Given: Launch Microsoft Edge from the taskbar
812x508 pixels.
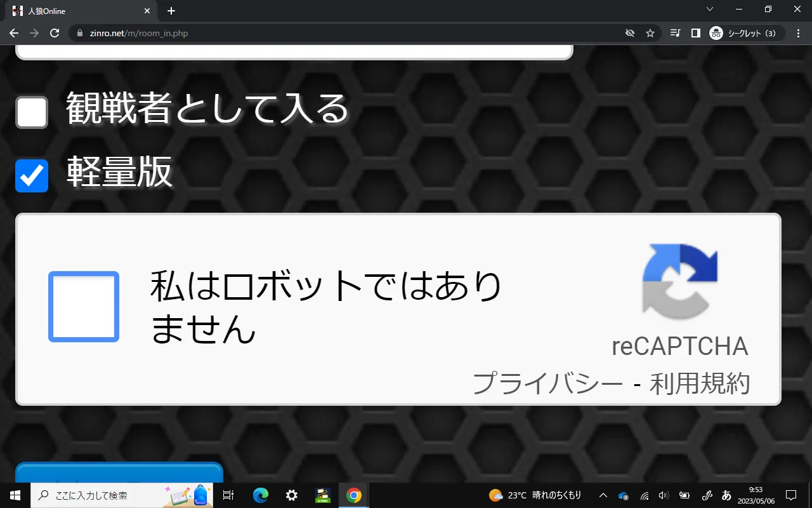Looking at the screenshot, I should (x=261, y=495).
